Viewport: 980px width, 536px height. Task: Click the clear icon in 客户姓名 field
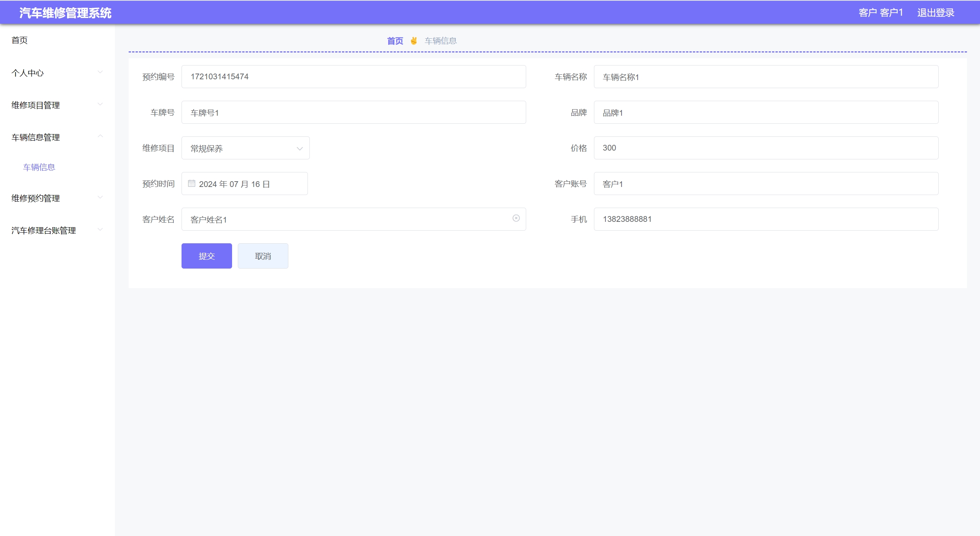coord(516,218)
